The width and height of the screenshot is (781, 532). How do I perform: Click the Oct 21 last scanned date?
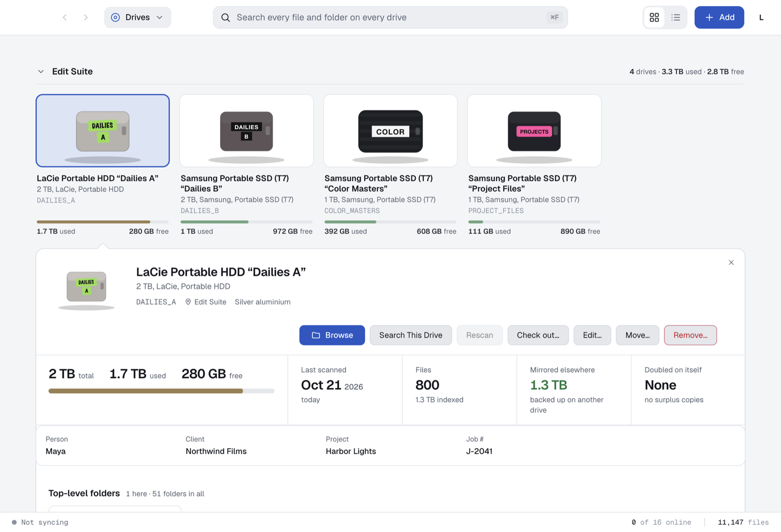(332, 385)
